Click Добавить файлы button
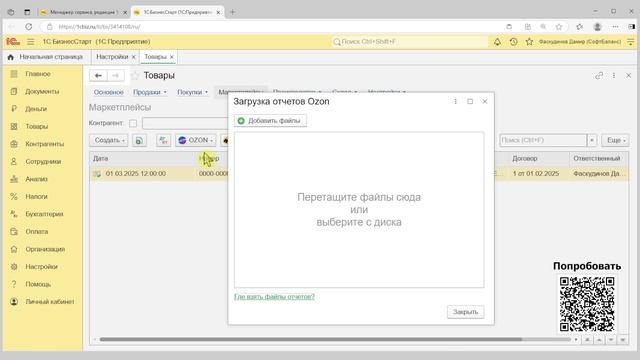 270,121
